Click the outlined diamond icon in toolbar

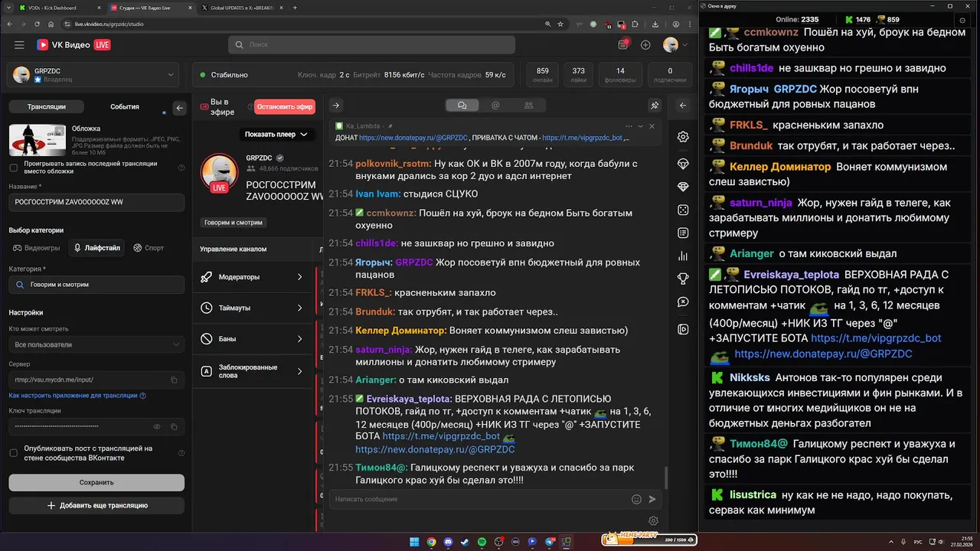(x=683, y=164)
